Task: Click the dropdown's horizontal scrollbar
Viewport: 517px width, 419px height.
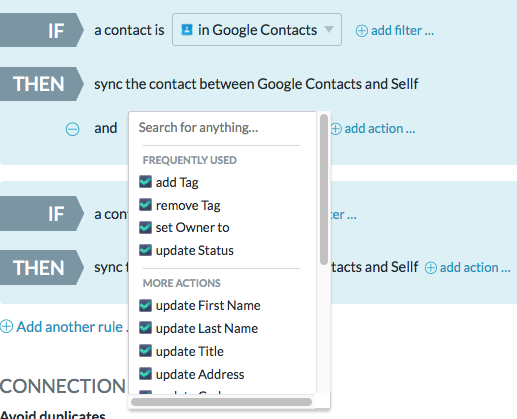Action: (x=222, y=402)
